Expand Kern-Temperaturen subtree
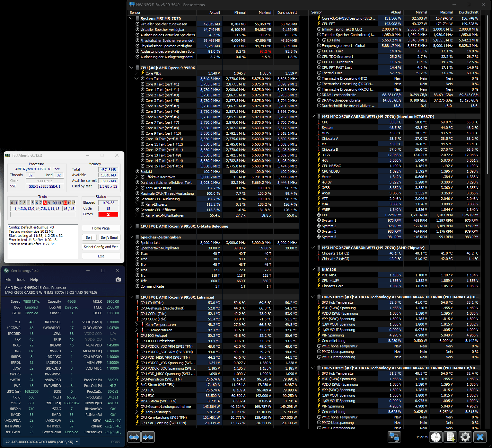This screenshot has height=448, width=492. (x=136, y=325)
